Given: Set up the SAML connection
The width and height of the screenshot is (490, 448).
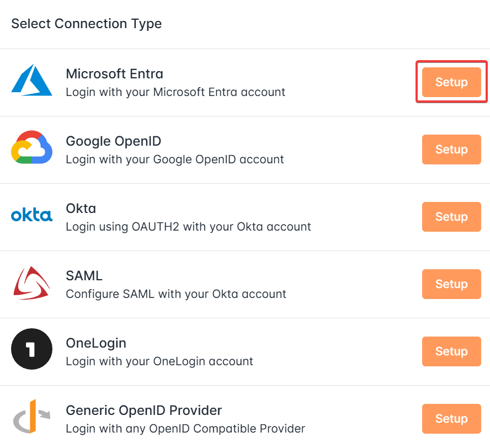Looking at the screenshot, I should [x=451, y=284].
